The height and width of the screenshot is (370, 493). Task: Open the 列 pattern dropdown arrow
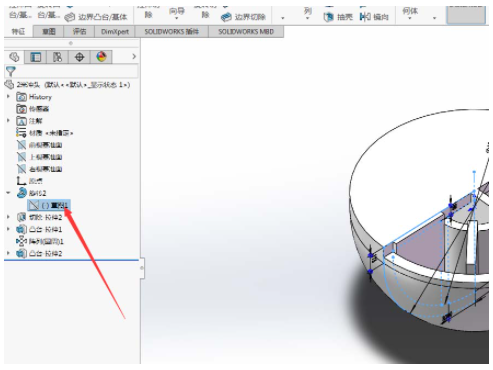pos(308,19)
